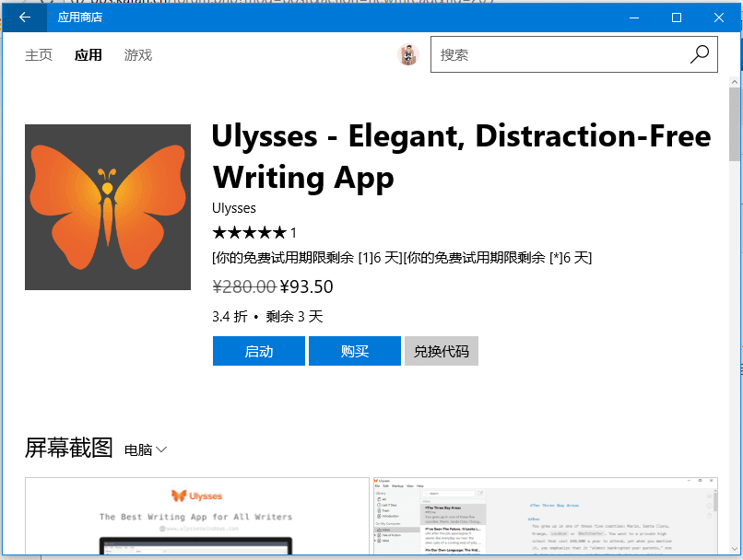Select the 兑换代码 button
Screen dimensions: 743x560
tap(441, 351)
